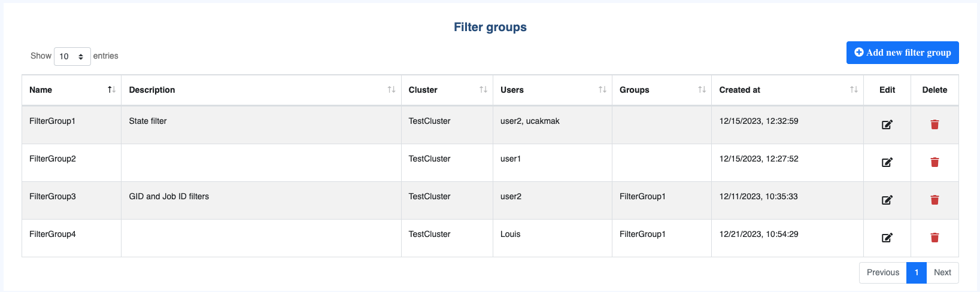Sort by Cluster column
Viewport: 980px width, 292px height.
447,90
